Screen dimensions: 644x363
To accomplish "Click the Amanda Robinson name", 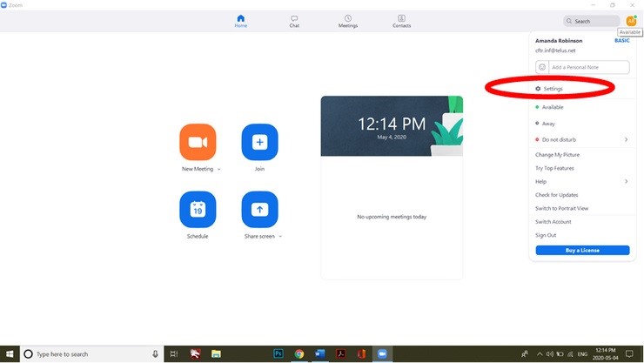I will (559, 41).
